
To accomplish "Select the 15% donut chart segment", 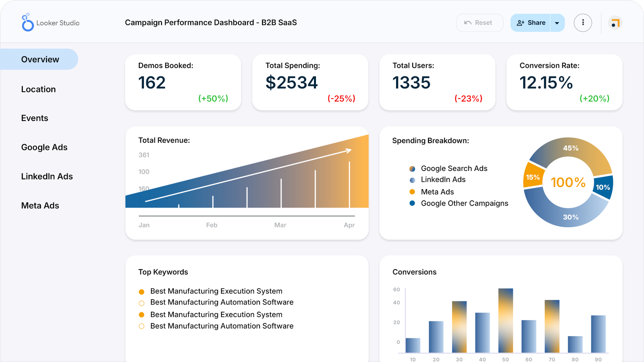I will click(x=533, y=177).
